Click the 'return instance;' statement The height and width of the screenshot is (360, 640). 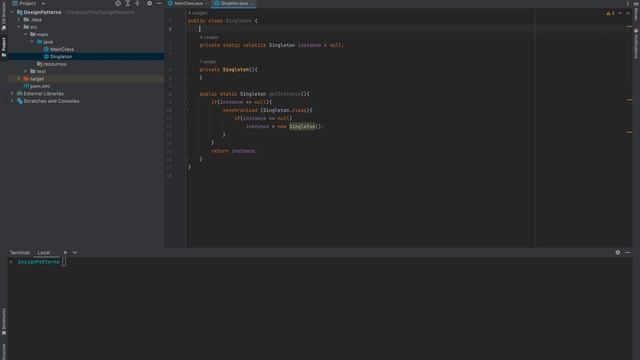pos(234,151)
